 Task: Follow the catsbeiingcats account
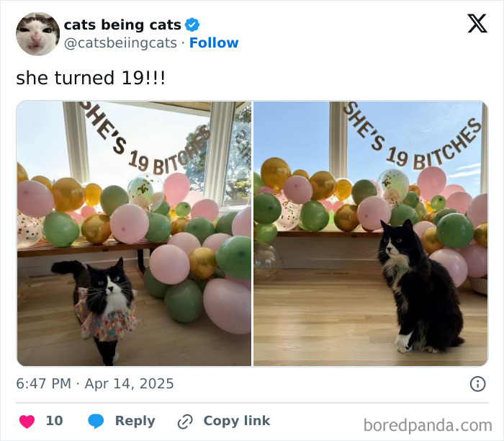214,43
